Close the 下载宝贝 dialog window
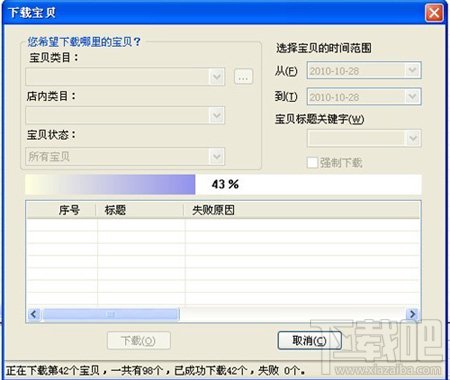The height and width of the screenshot is (380, 450). pyautogui.click(x=434, y=13)
